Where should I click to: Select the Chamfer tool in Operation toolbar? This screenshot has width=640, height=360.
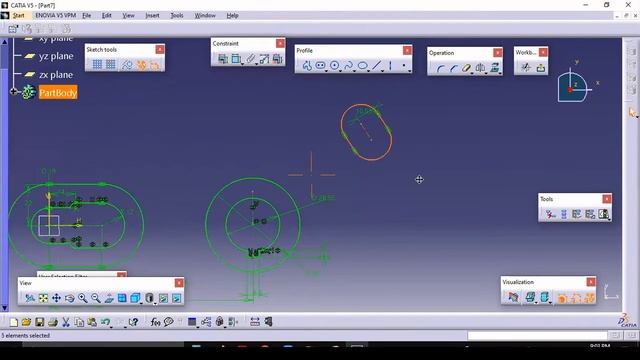(453, 68)
